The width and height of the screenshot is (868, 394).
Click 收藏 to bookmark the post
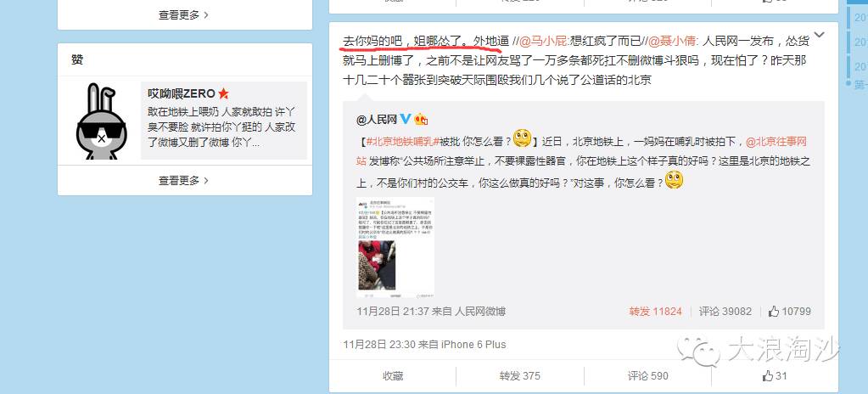(x=393, y=375)
